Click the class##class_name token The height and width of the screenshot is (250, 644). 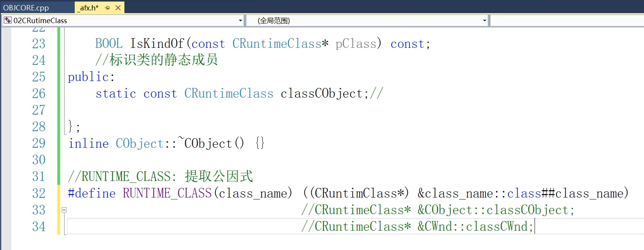(565, 193)
